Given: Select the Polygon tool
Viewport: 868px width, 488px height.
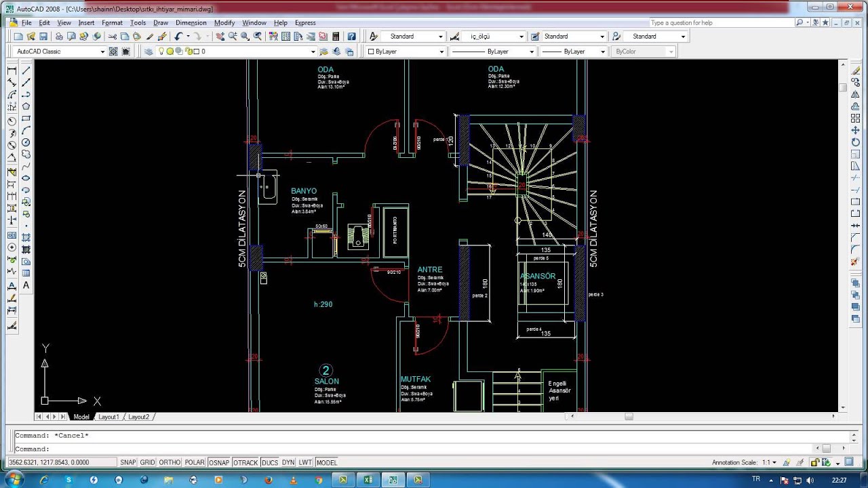Looking at the screenshot, I should click(26, 106).
